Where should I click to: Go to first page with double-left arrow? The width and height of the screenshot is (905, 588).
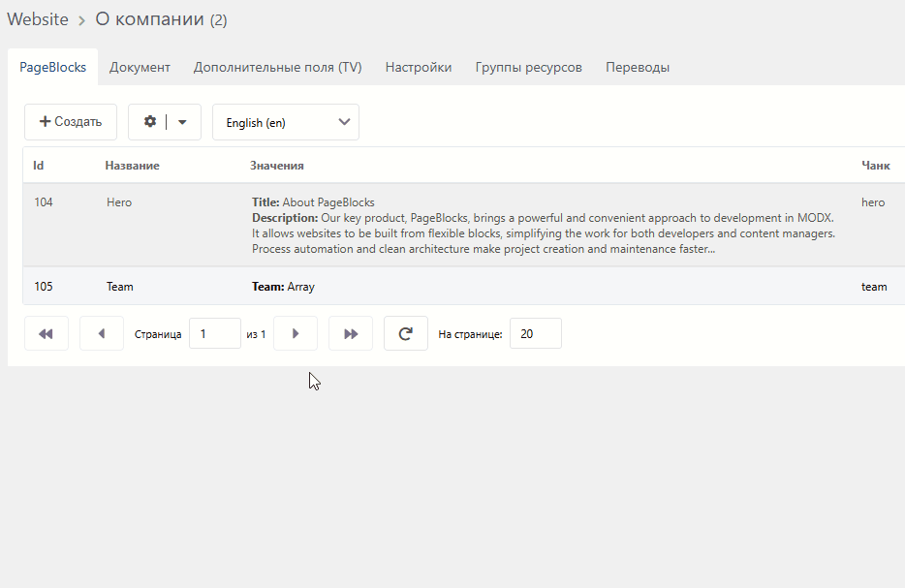coord(47,333)
